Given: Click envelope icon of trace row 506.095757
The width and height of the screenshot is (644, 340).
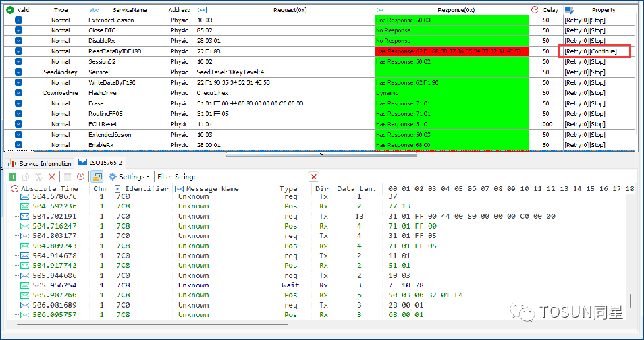Looking at the screenshot, I should pos(25,315).
